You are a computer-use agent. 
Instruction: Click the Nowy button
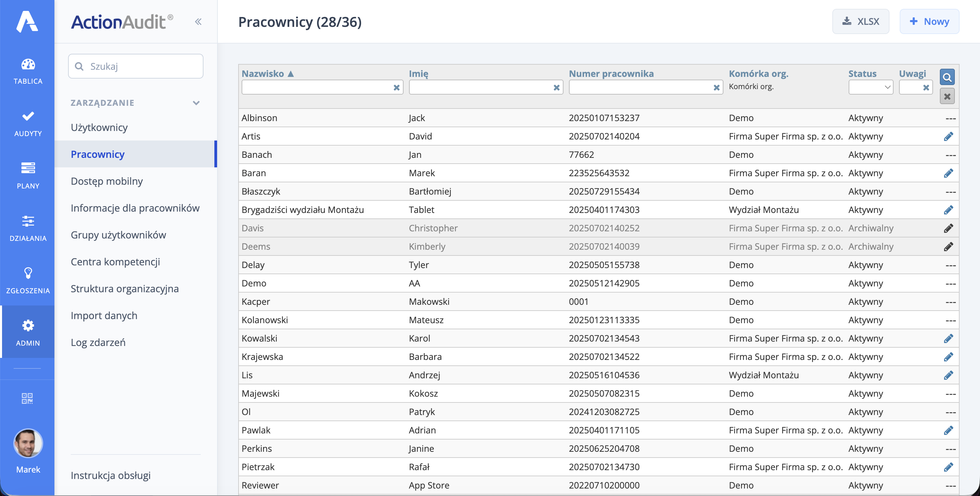coord(929,22)
